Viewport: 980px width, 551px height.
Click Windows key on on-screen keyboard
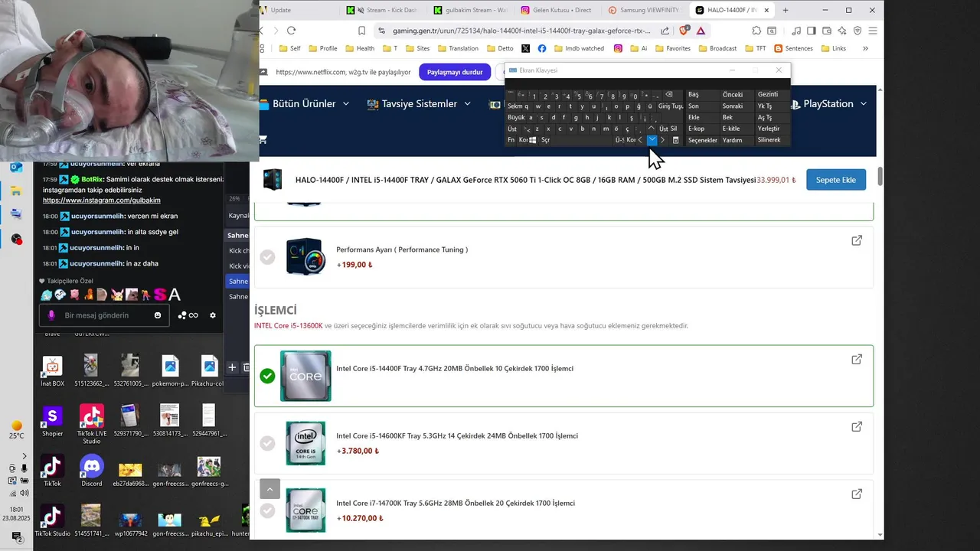tap(533, 140)
